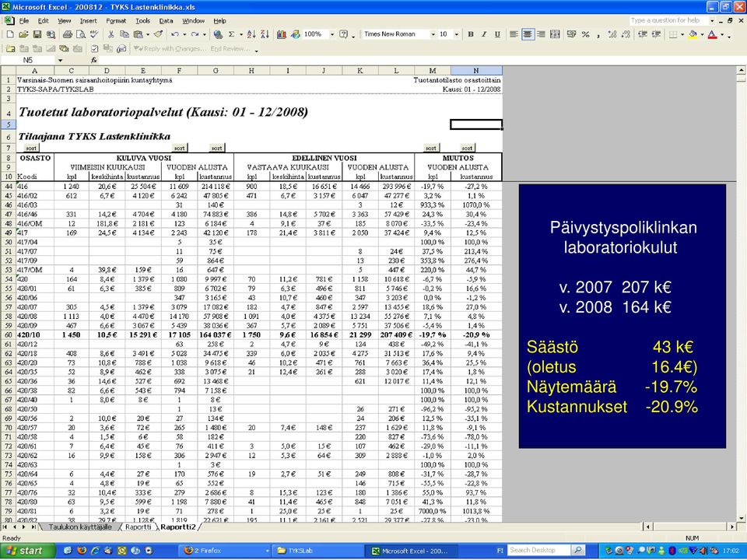Open the Font Color dropdown arrow

(x=722, y=34)
